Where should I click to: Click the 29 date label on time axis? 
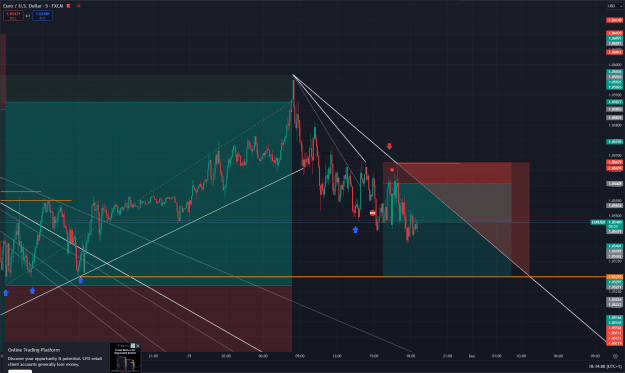click(189, 356)
